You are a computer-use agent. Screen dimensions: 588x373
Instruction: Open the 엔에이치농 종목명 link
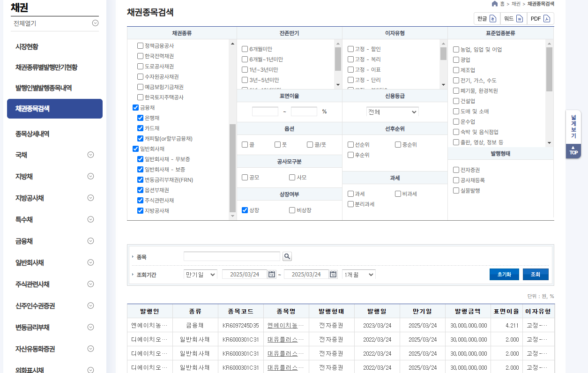click(x=285, y=325)
